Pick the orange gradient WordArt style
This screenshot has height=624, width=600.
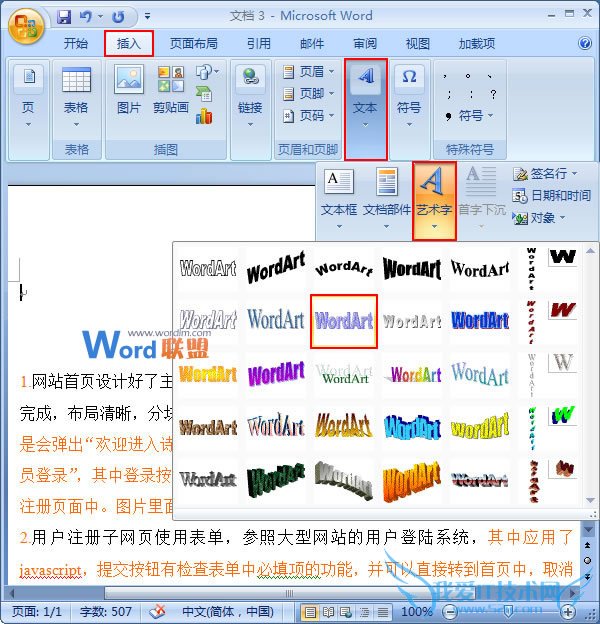(208, 374)
